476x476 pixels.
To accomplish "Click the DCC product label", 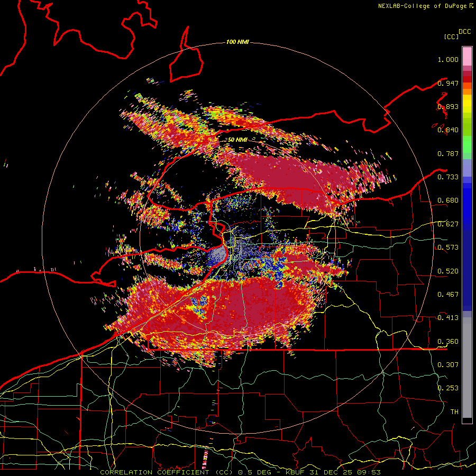I will tap(465, 32).
